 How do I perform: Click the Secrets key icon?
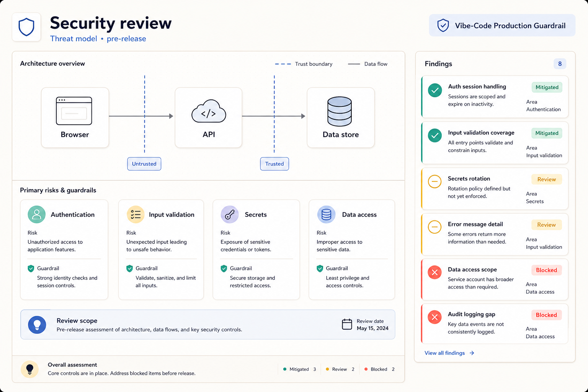[x=230, y=214]
